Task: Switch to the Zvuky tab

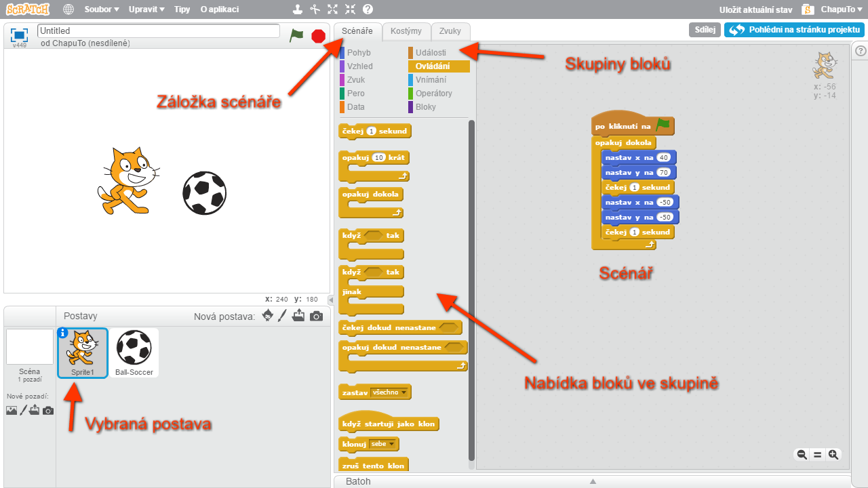Action: (450, 31)
